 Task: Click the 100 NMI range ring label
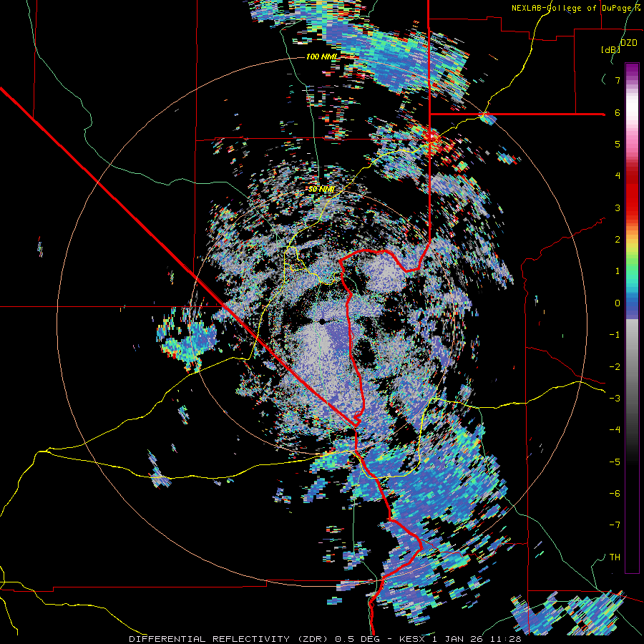(x=321, y=57)
